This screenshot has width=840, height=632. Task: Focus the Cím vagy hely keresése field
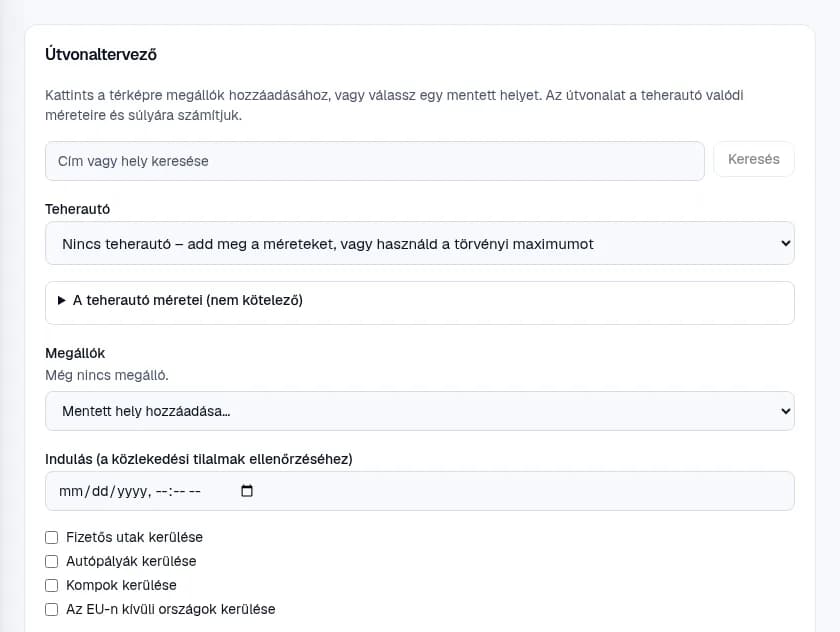[x=374, y=161]
